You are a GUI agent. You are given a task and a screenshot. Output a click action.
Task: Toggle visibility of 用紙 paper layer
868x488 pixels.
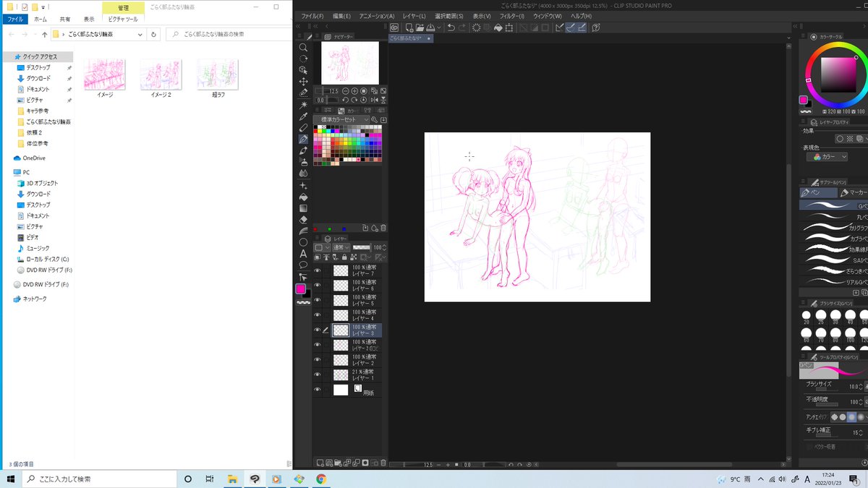[x=318, y=390]
